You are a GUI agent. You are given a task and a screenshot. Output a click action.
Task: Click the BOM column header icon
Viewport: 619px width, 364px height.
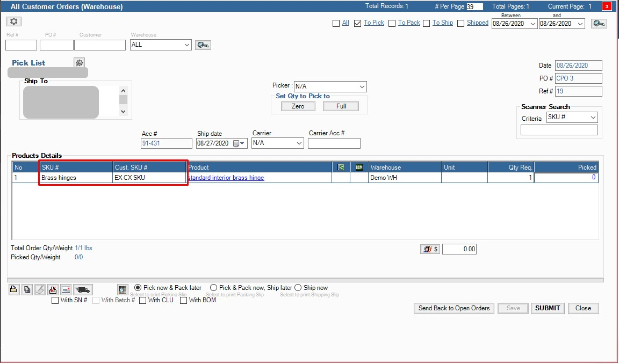pos(359,168)
